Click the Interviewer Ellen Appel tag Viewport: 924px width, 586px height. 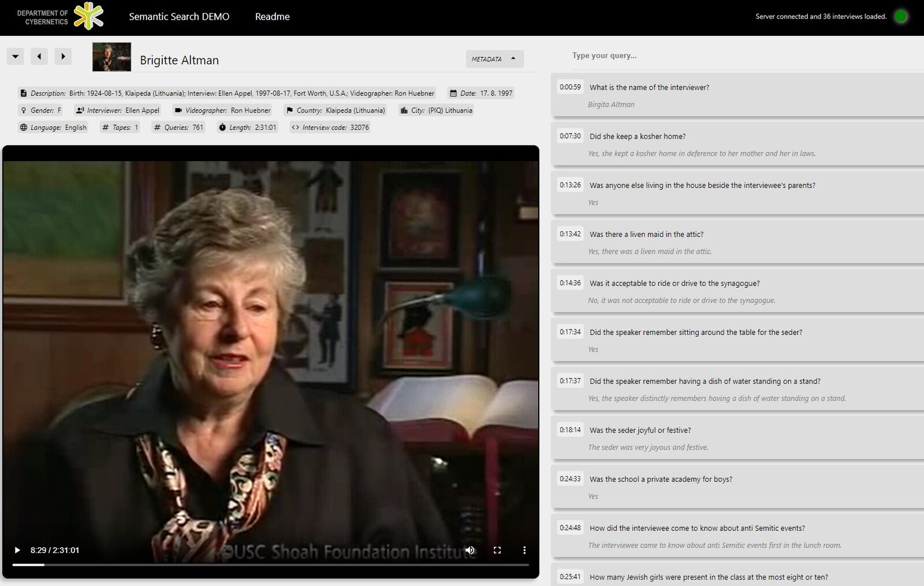pos(118,110)
